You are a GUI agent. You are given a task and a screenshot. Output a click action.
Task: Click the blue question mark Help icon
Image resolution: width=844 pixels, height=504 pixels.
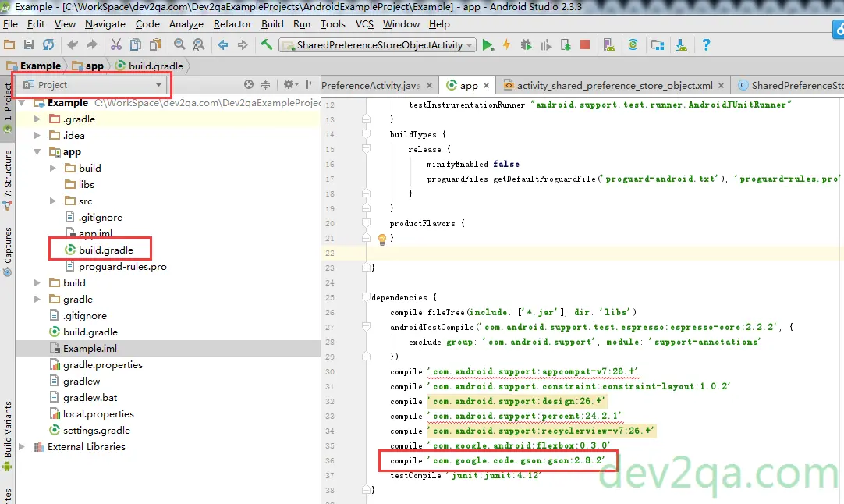coord(706,44)
